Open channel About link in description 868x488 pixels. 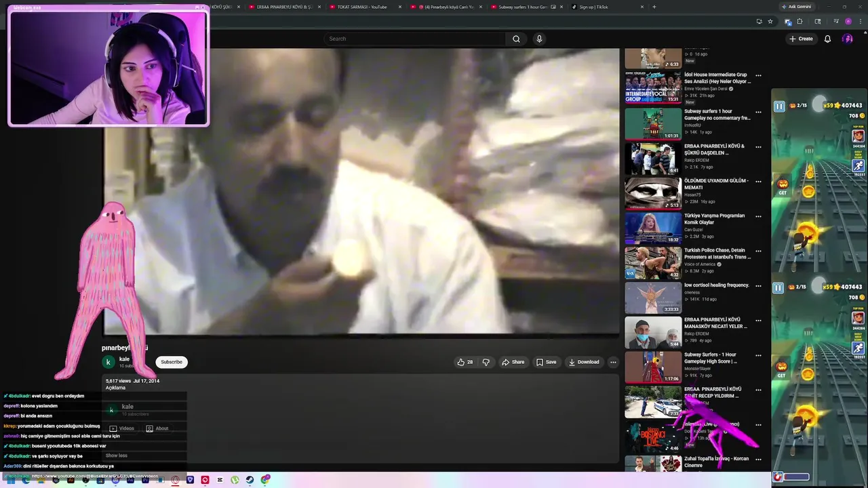point(157,428)
